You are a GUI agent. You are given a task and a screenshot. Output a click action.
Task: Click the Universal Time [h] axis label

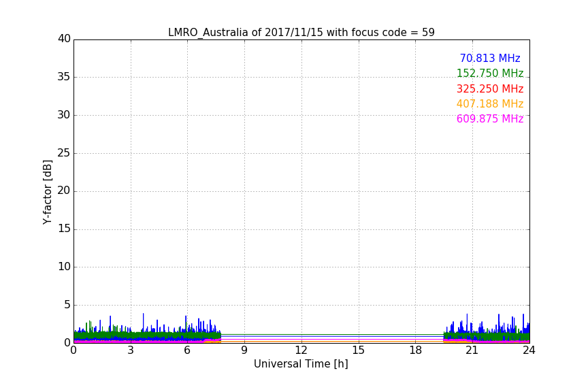(x=301, y=364)
